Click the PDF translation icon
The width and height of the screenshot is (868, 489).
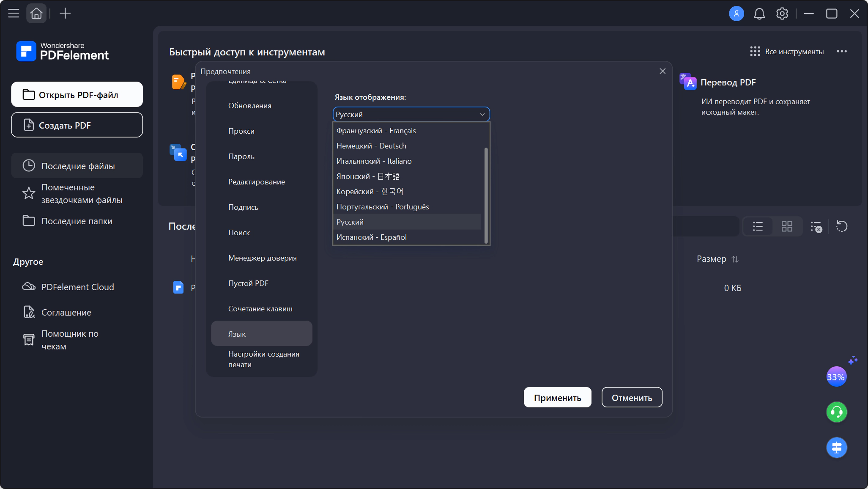pyautogui.click(x=688, y=81)
